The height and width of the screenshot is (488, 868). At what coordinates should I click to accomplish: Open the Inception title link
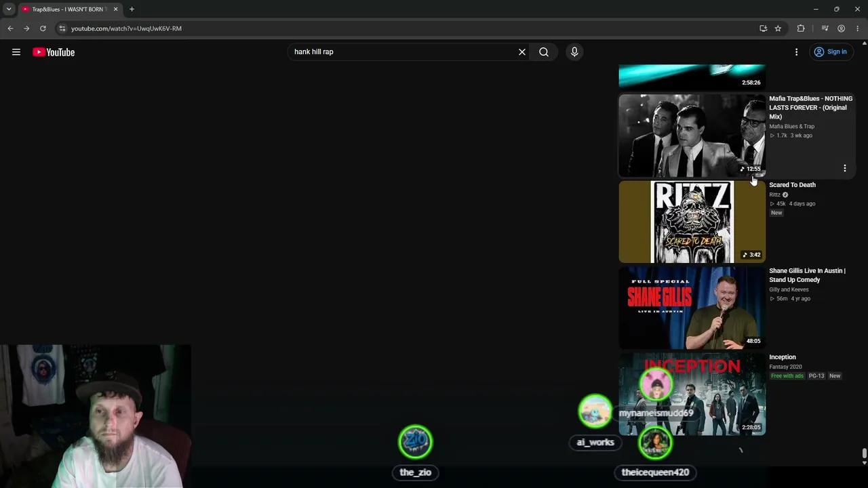point(783,357)
